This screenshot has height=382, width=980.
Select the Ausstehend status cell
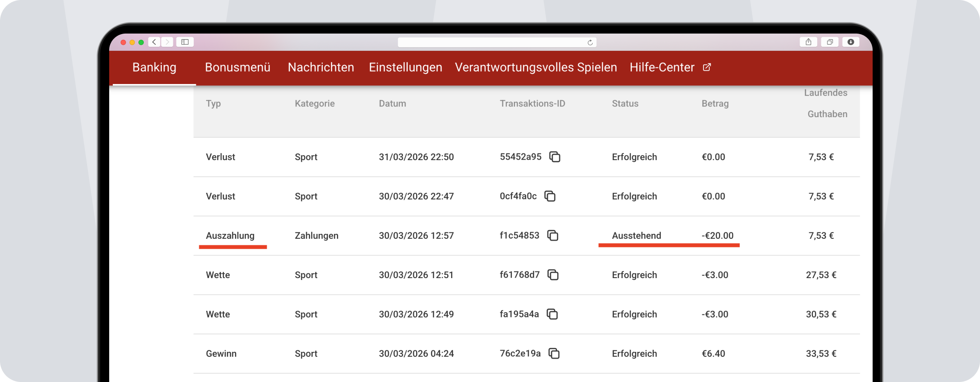pyautogui.click(x=636, y=236)
